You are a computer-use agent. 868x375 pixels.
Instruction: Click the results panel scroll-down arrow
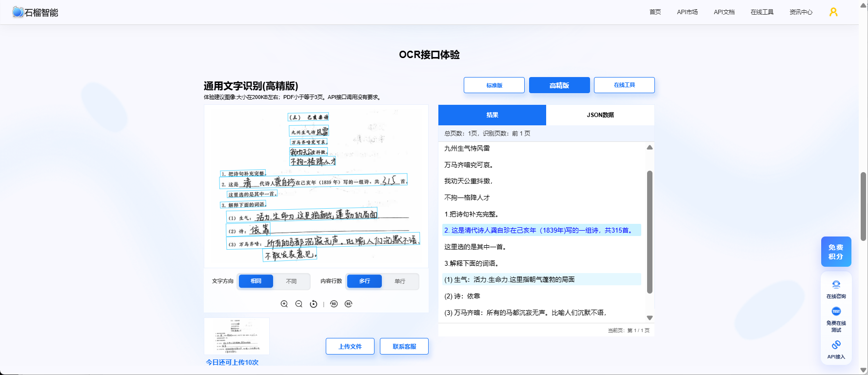pyautogui.click(x=650, y=317)
